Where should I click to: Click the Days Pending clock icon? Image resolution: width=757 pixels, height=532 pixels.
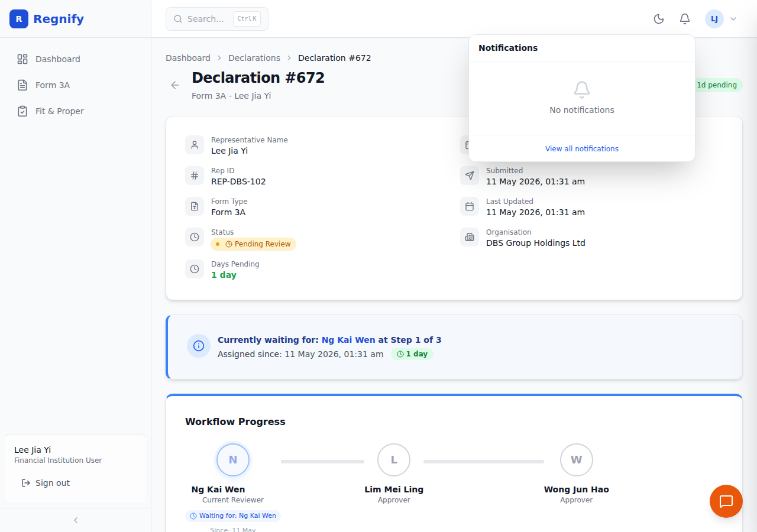click(x=195, y=269)
